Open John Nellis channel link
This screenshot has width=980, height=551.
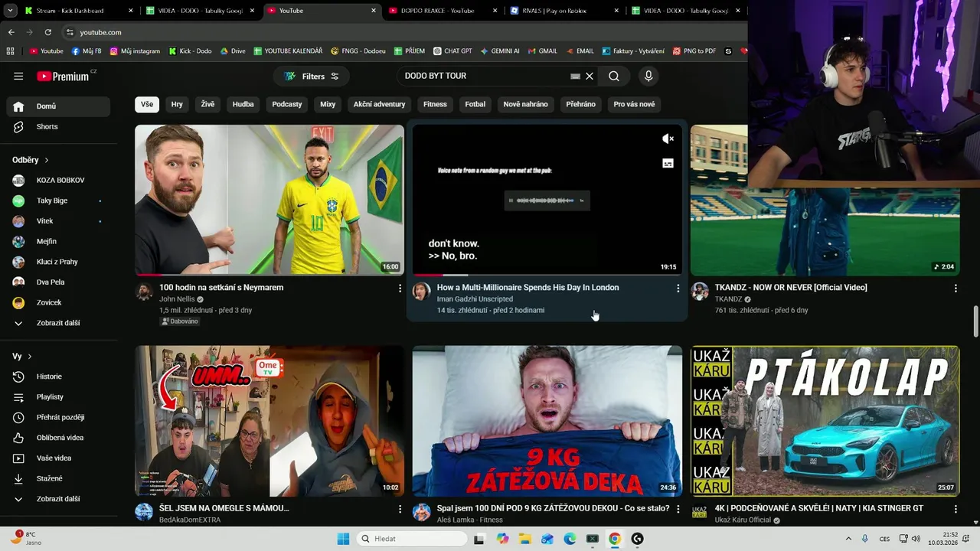coord(177,299)
